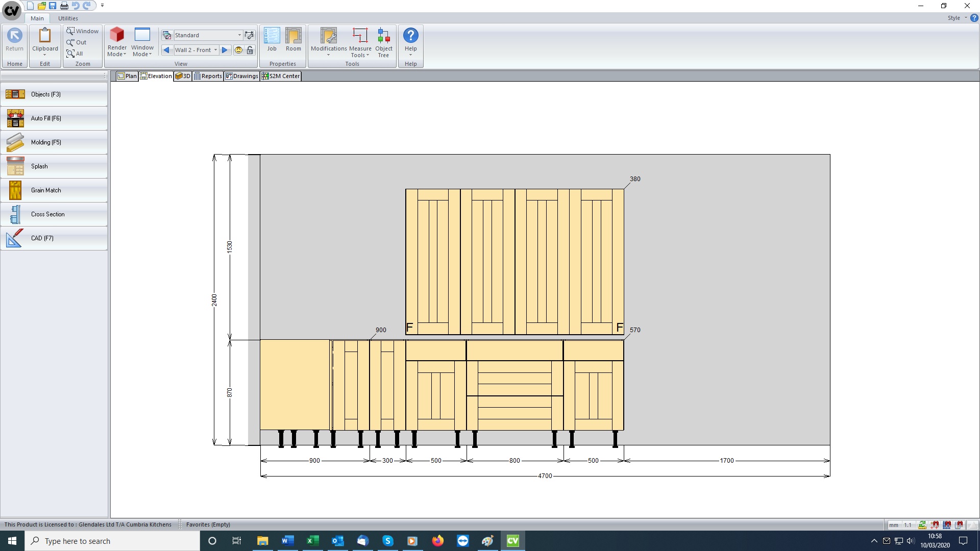The width and height of the screenshot is (980, 551).
Task: Toggle grid snap magnet in status bar
Action: click(947, 525)
